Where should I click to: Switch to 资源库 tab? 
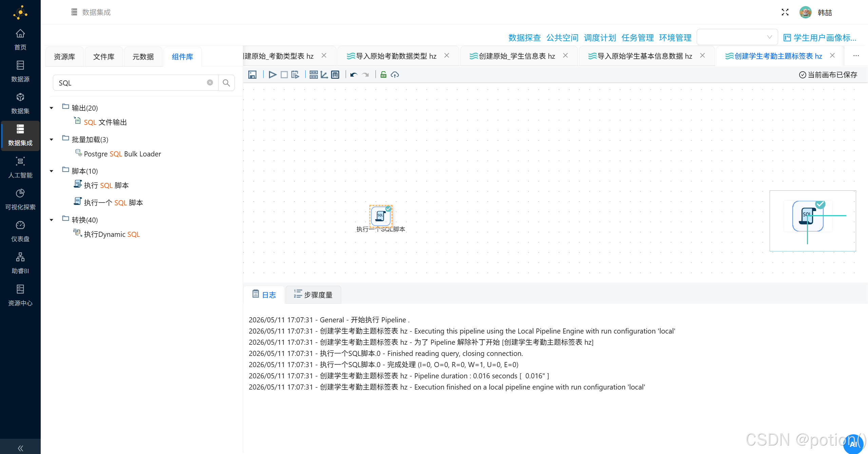(x=64, y=57)
